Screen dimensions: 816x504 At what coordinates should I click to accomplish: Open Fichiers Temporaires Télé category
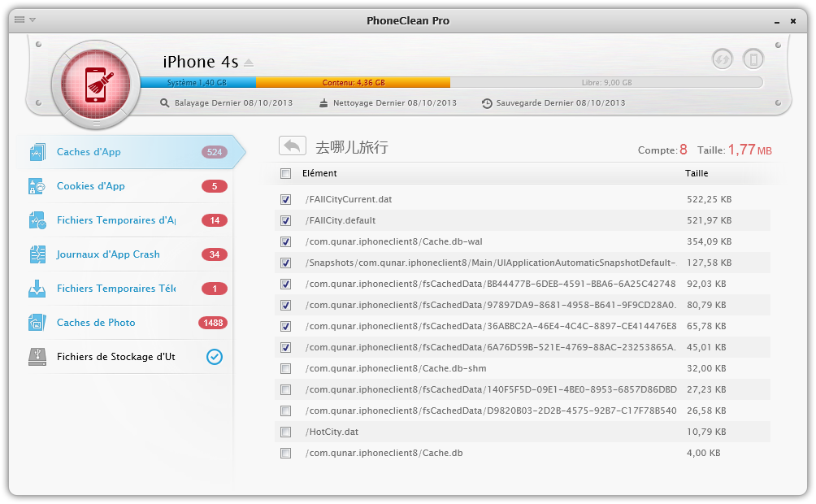127,289
